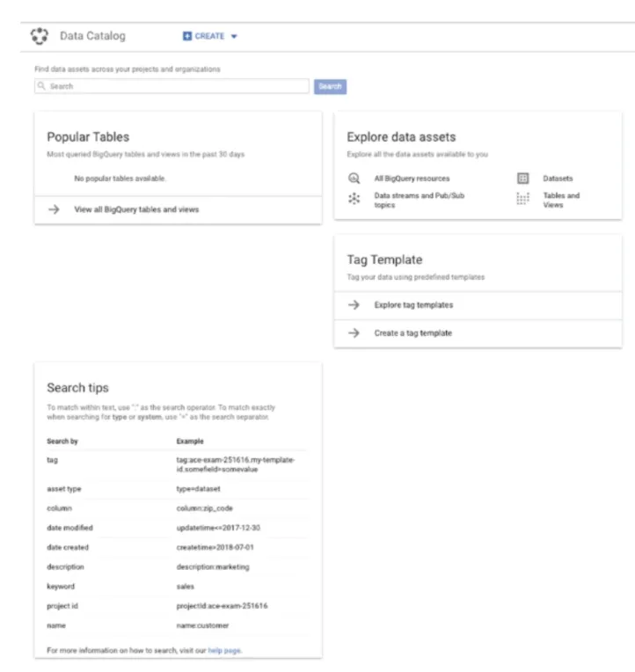Click example 'column:zip_code'

click(205, 508)
